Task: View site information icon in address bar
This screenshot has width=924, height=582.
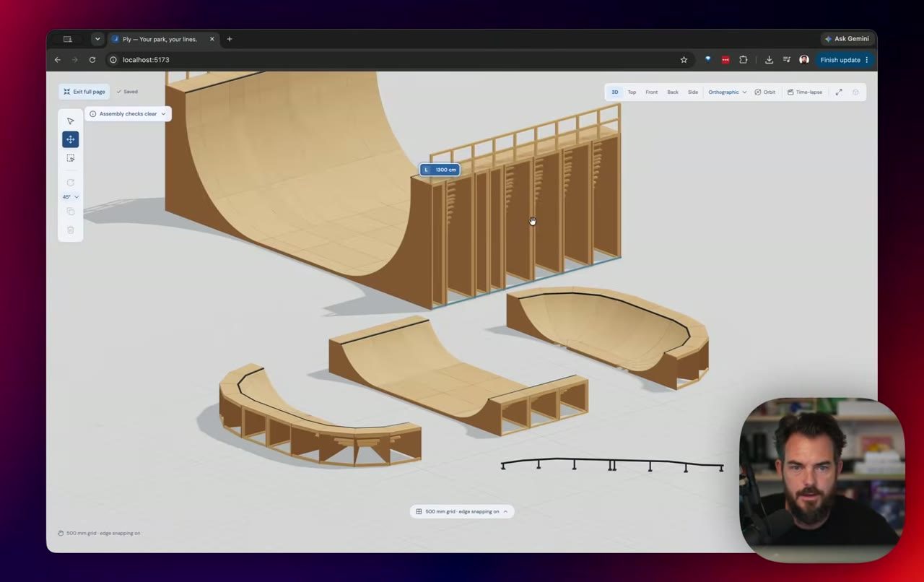Action: [x=113, y=60]
